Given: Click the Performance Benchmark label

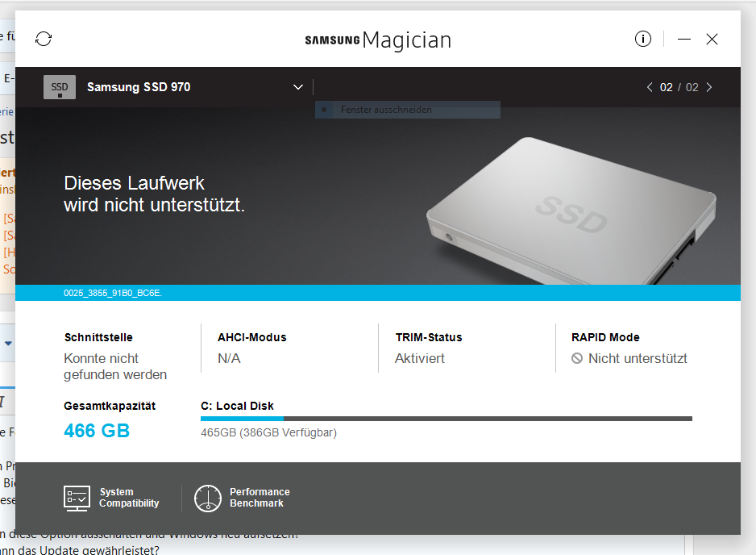Looking at the screenshot, I should pyautogui.click(x=260, y=498).
